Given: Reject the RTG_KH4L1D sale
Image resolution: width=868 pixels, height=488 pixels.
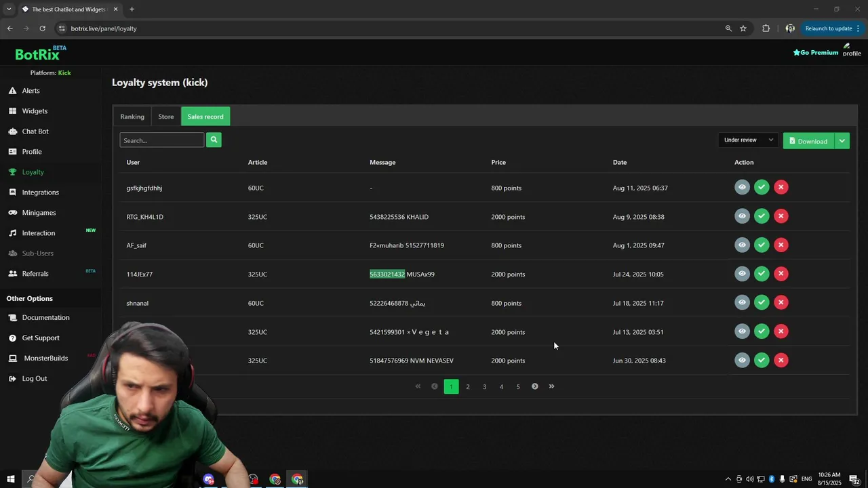Looking at the screenshot, I should pos(781,216).
